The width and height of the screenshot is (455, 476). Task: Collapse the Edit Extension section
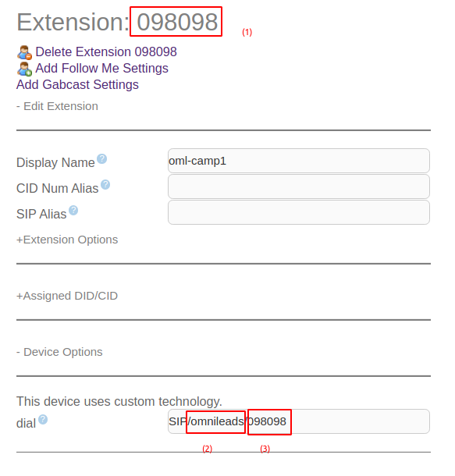(x=57, y=106)
